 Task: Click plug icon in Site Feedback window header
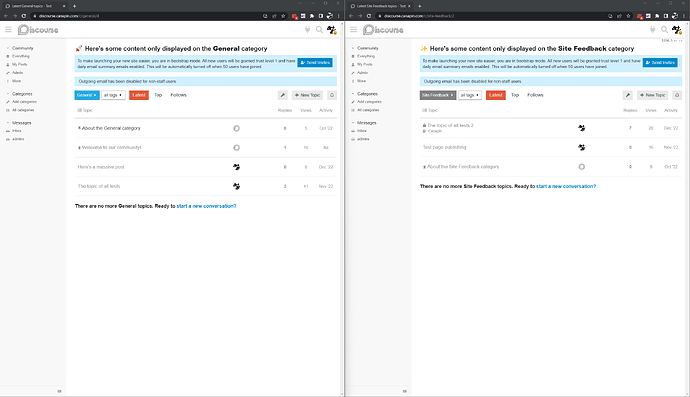tap(652, 29)
